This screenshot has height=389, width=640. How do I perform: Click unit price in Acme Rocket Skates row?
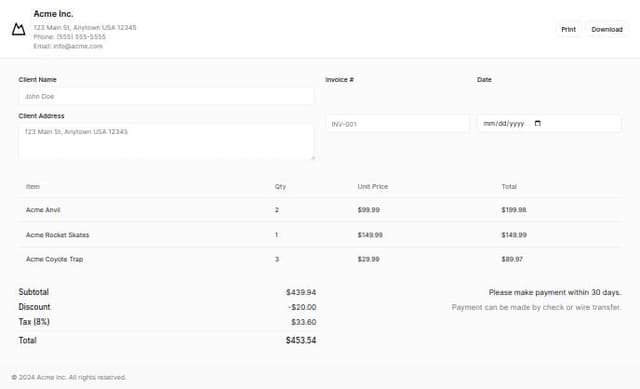pyautogui.click(x=370, y=235)
